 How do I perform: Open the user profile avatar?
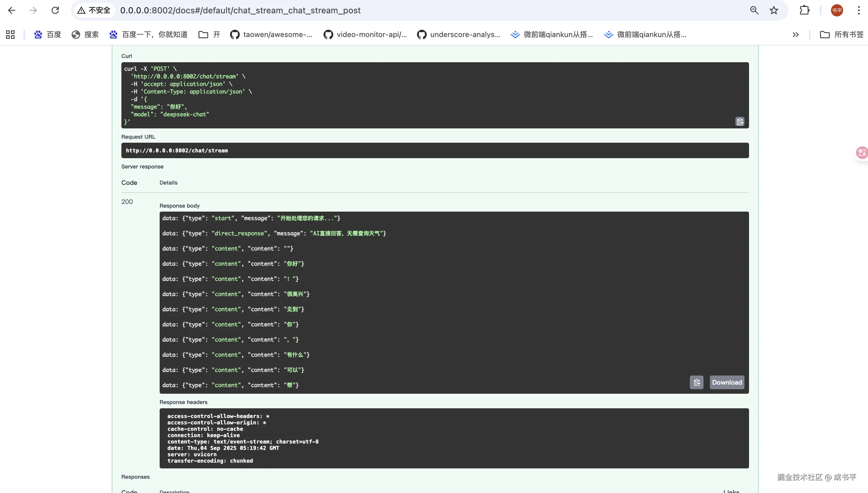click(837, 11)
